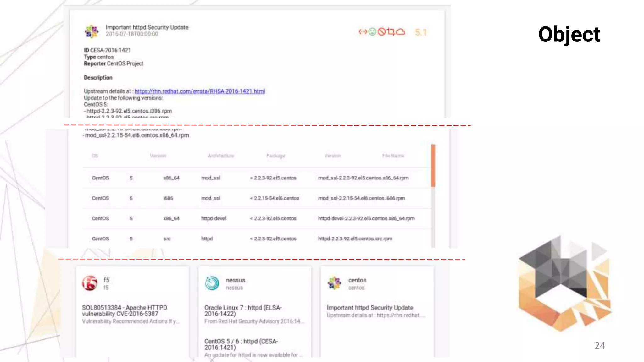Click the f5 red logo icon
Image resolution: width=644 pixels, height=362 pixels.
[x=90, y=283]
